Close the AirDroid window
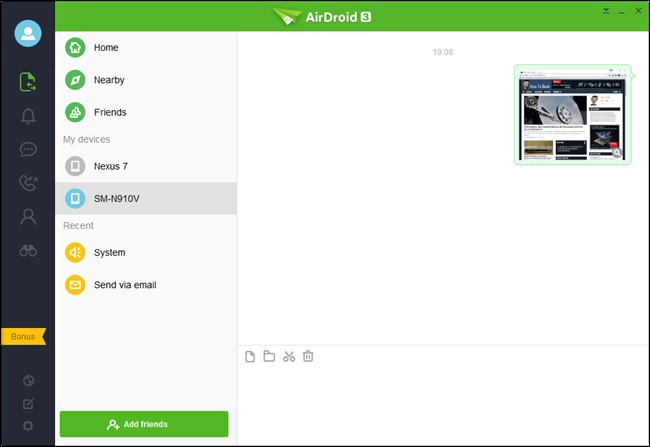Viewport: 650px width, 447px height. 638,11
